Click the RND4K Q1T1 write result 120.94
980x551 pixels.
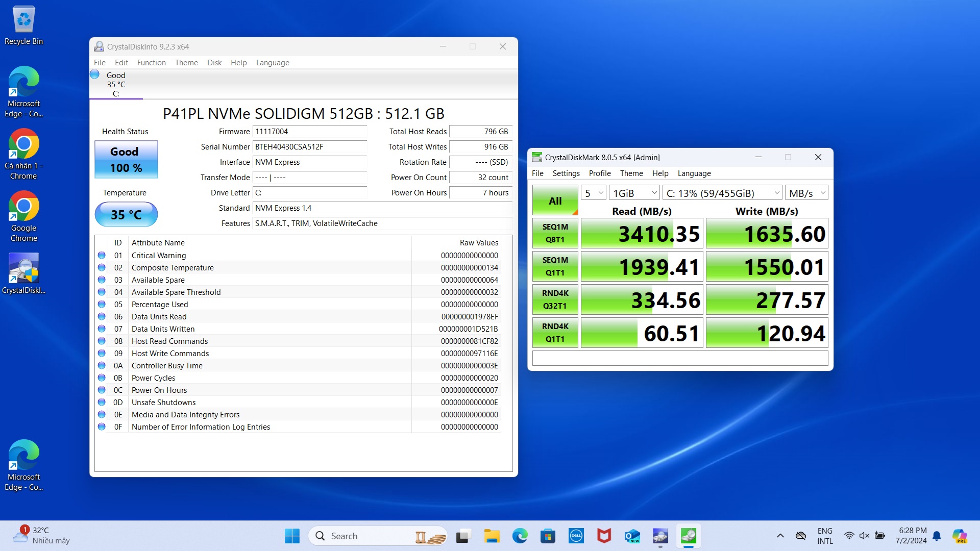coord(767,333)
